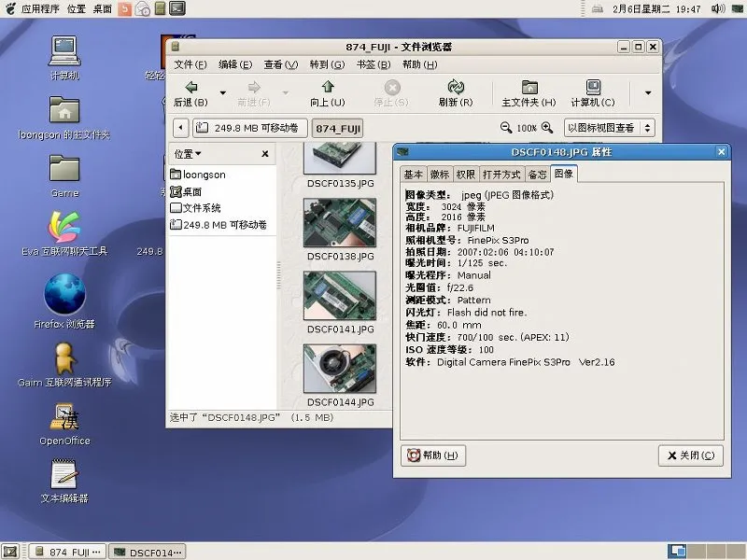Screen dimensions: 747x560
Task: Go back with the 后退 toolbar button
Action: 190,93
